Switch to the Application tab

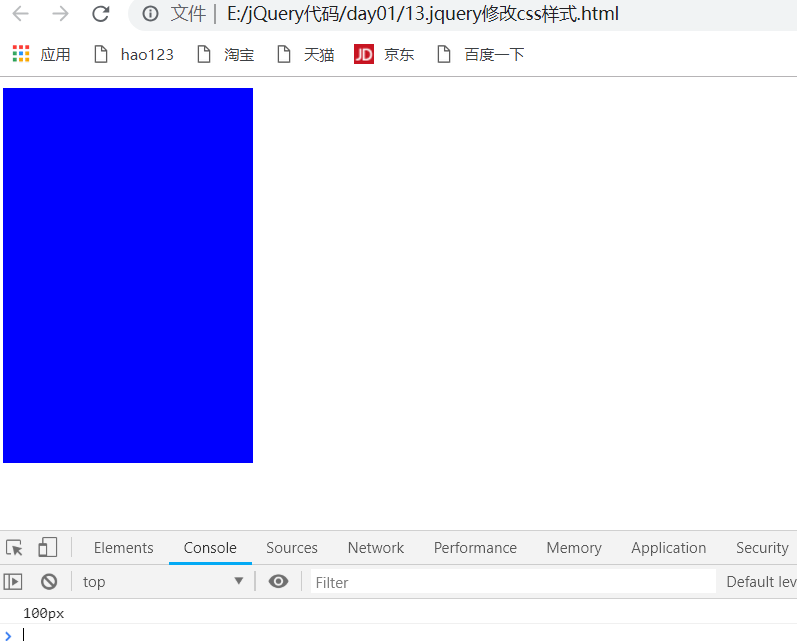(x=668, y=548)
